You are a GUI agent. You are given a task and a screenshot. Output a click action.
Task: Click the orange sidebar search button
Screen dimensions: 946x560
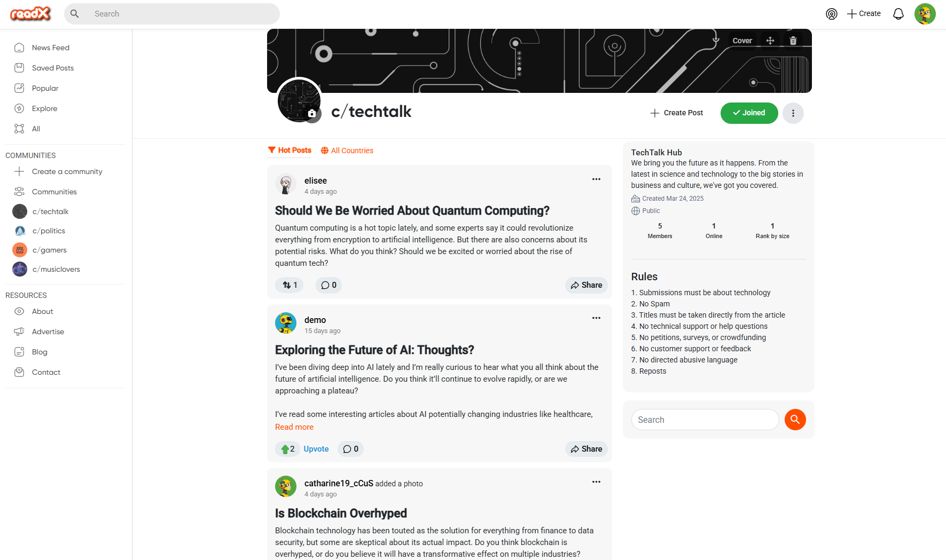click(795, 420)
